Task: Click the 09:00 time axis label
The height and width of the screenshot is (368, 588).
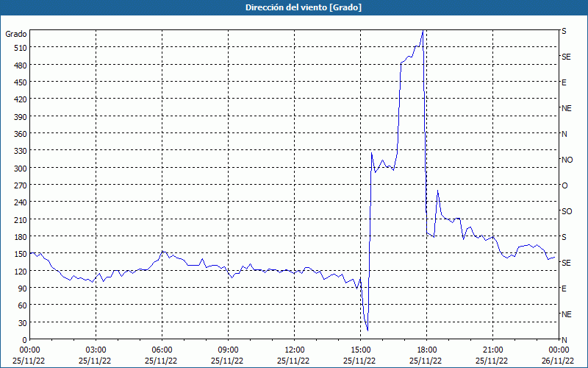Action: pos(228,350)
